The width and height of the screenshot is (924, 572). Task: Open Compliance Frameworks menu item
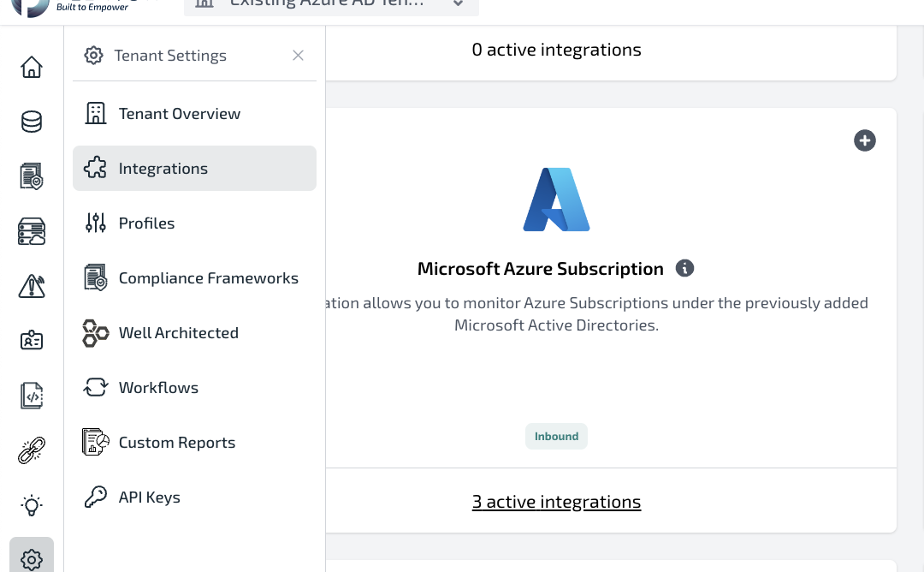click(194, 277)
